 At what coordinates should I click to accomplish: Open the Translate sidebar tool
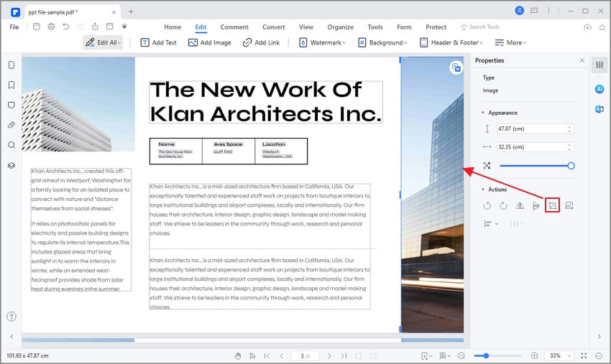pyautogui.click(x=599, y=109)
